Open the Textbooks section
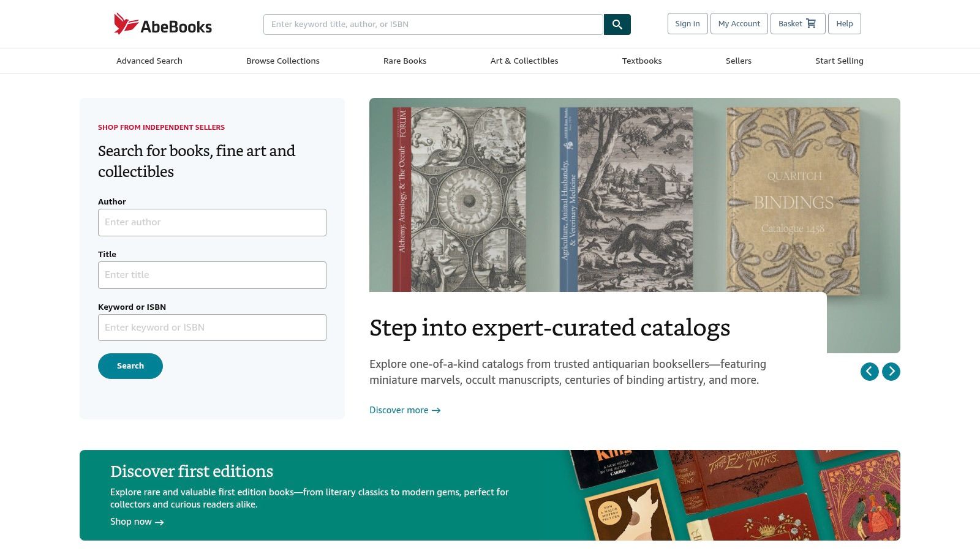This screenshot has height=551, width=980. click(x=642, y=61)
